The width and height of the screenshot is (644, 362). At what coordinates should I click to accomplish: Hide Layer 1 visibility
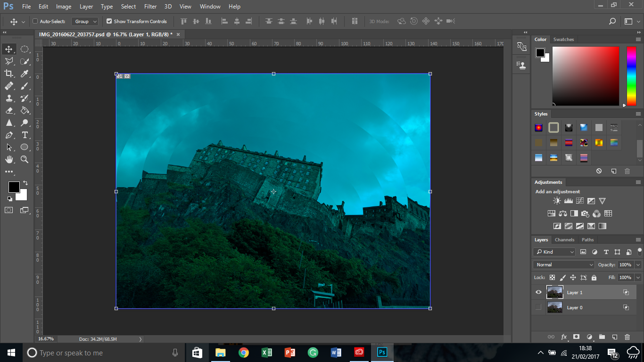click(x=538, y=292)
